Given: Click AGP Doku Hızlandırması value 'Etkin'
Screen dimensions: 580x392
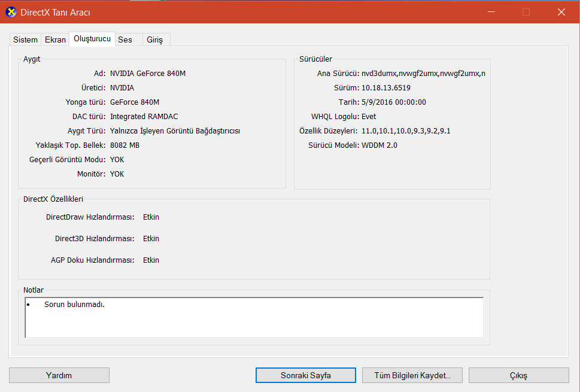Looking at the screenshot, I should (151, 260).
